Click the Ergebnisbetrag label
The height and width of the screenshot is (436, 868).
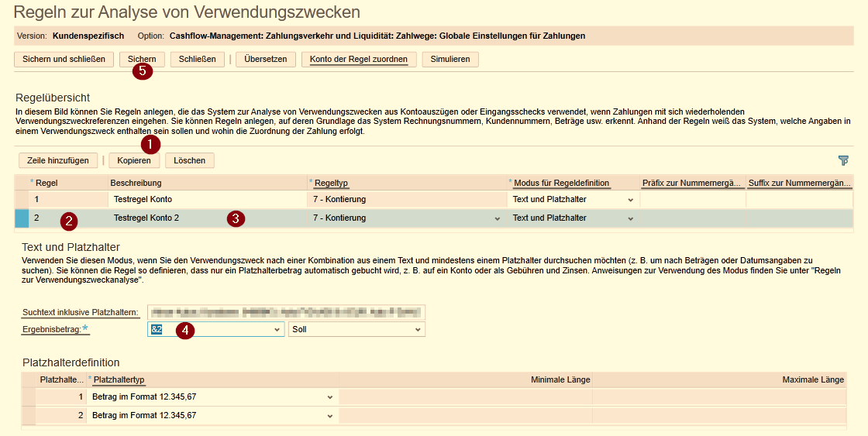click(x=51, y=330)
